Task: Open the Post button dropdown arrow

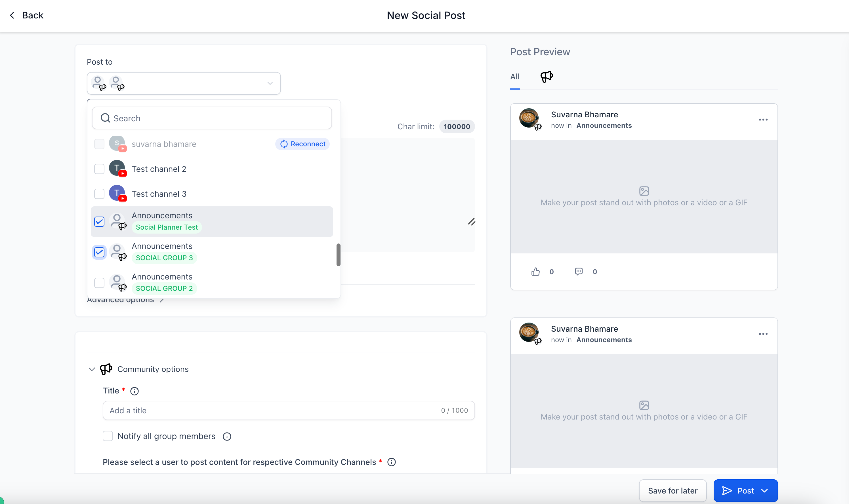Action: coord(765,491)
